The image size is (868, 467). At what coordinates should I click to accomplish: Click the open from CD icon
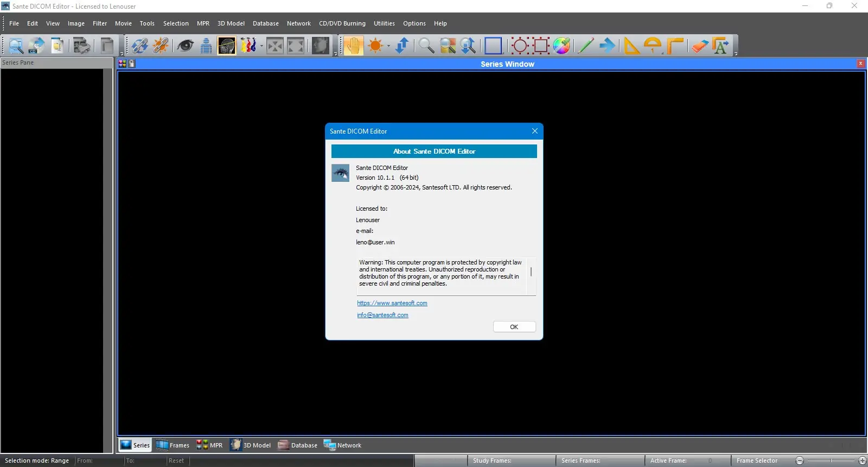(x=36, y=46)
